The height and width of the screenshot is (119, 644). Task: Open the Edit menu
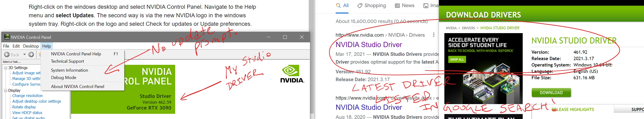pos(16,46)
